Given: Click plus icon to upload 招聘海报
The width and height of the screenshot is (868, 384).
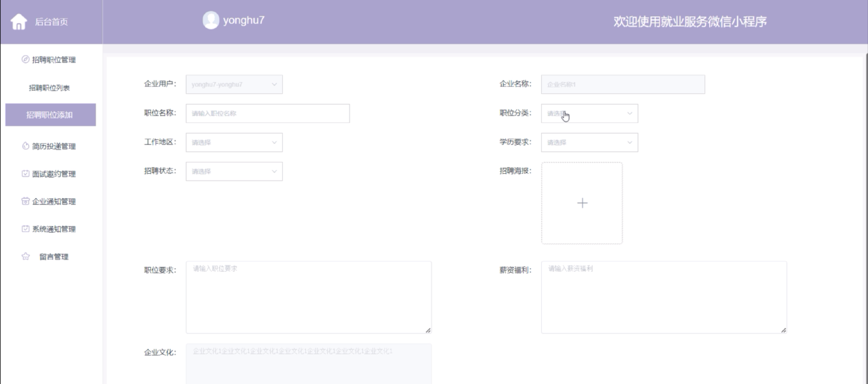Looking at the screenshot, I should [x=582, y=203].
